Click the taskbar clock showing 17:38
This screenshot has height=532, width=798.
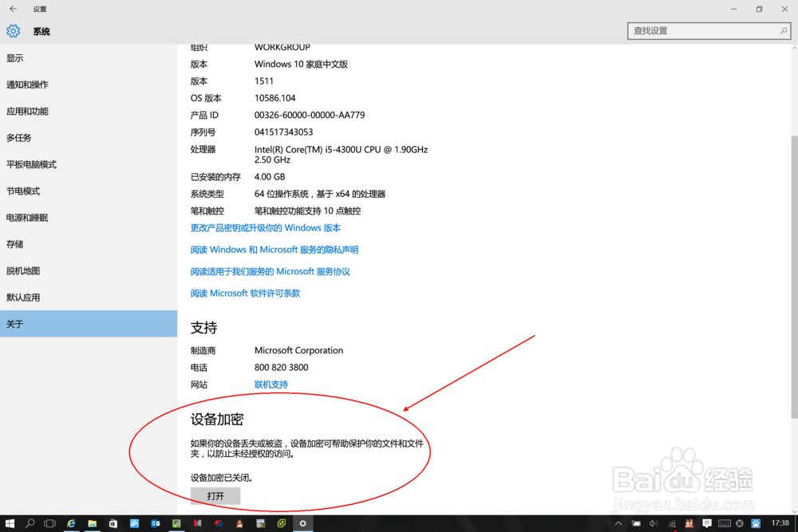(780, 523)
